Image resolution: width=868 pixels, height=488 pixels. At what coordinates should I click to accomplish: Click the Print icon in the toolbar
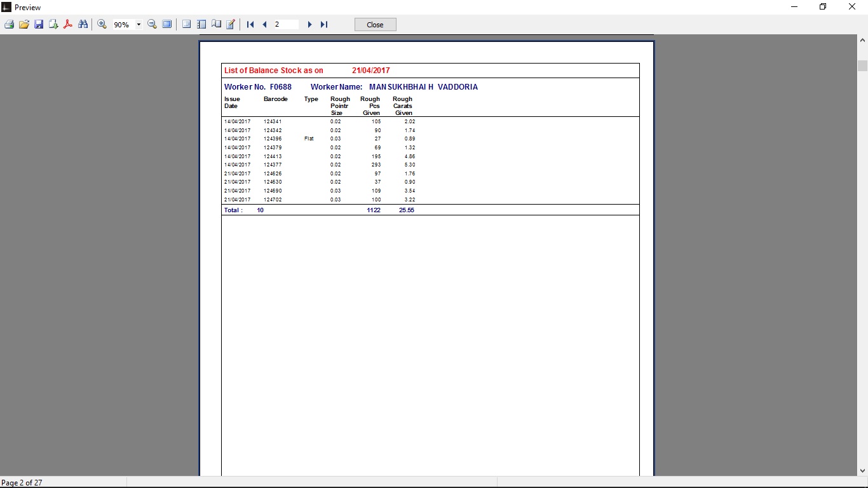(x=9, y=24)
